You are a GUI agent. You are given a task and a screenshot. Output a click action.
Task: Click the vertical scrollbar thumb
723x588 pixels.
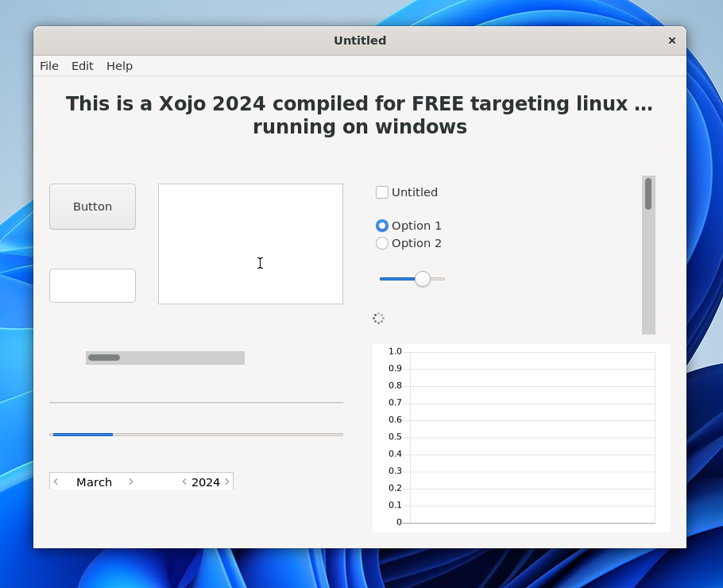(x=648, y=194)
